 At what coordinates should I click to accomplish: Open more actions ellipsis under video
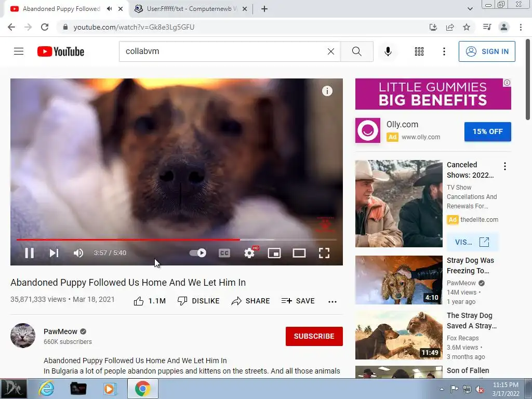[x=332, y=301]
